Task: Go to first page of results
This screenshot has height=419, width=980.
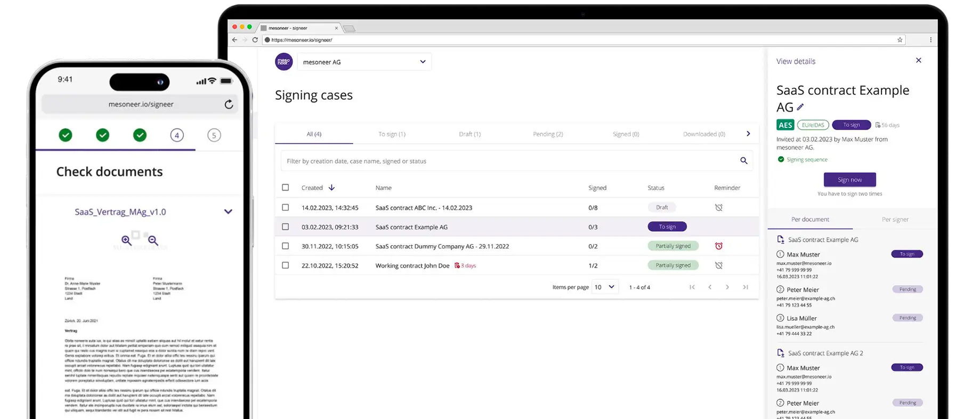Action: coord(692,287)
